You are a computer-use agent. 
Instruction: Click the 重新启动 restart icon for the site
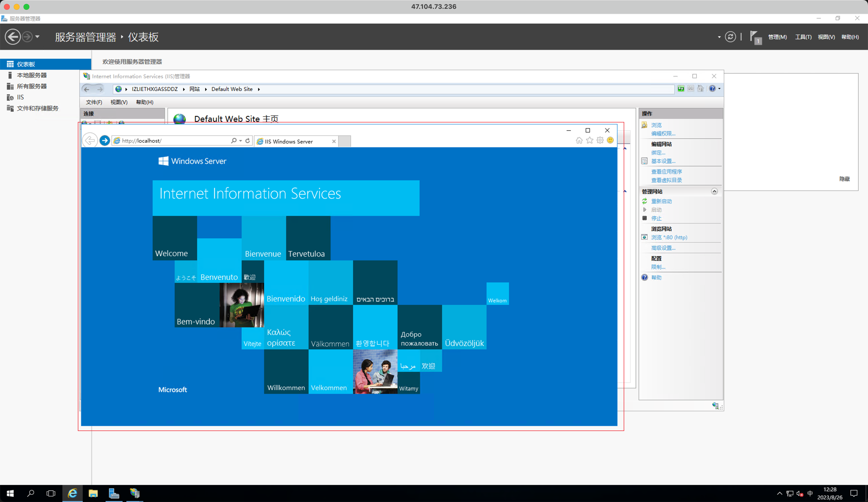click(645, 201)
